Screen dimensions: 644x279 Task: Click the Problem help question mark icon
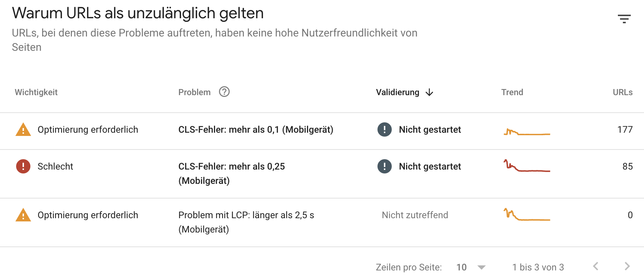[224, 92]
